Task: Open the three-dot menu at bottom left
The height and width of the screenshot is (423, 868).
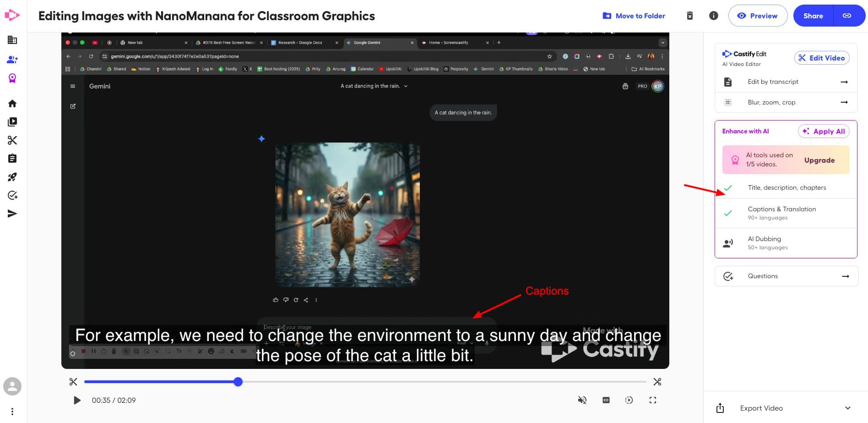Action: 12,411
